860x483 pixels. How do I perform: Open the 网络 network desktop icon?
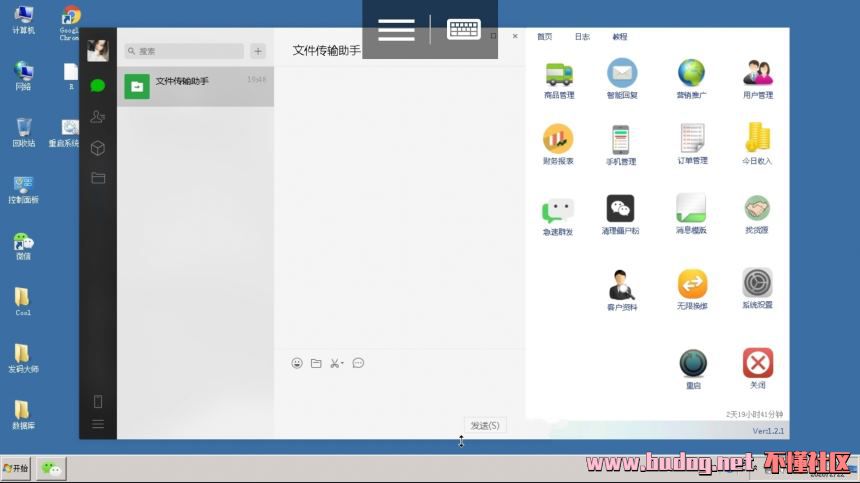pos(23,76)
